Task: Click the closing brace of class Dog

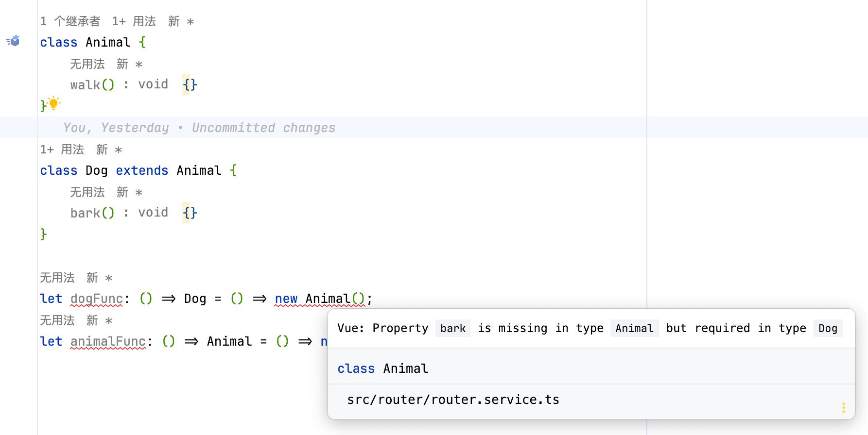Action: click(43, 234)
